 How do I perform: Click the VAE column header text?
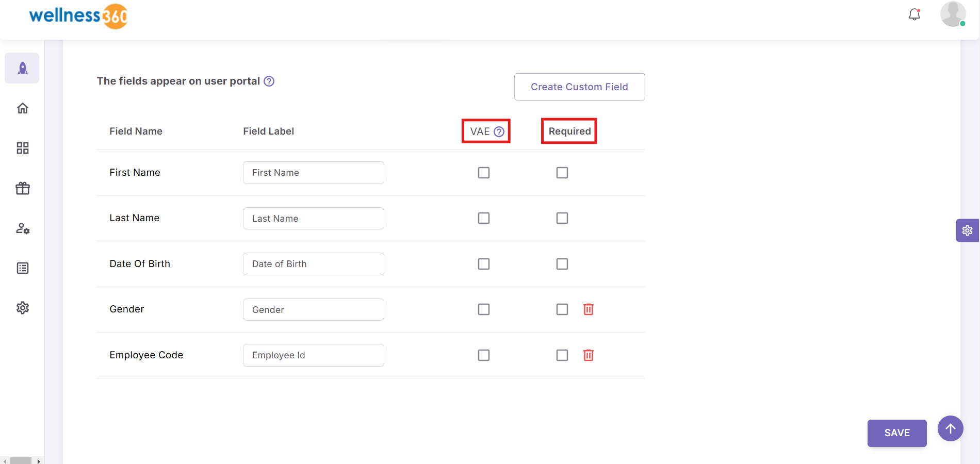pos(480,131)
